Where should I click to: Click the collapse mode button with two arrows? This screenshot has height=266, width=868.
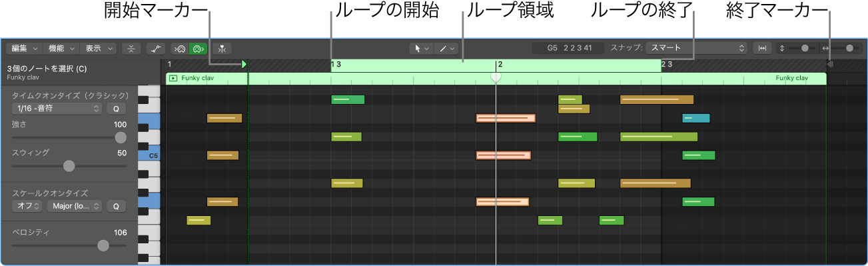[x=131, y=49]
